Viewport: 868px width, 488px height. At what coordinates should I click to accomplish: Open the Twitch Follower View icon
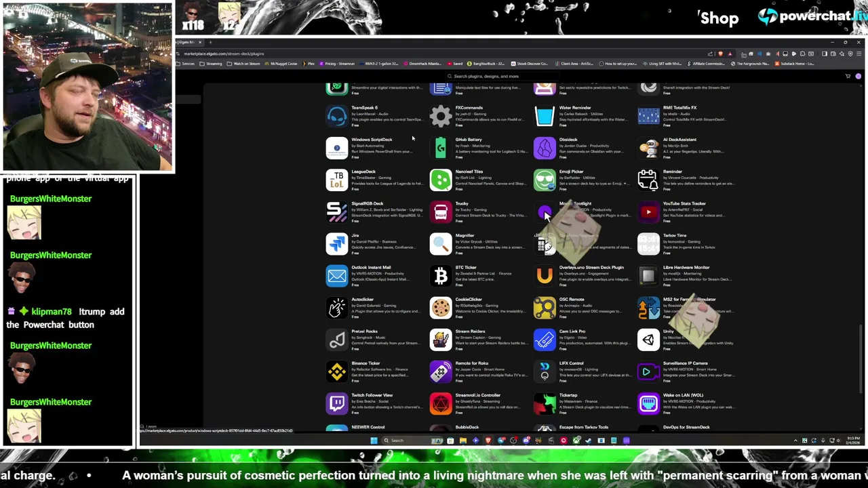click(x=337, y=403)
